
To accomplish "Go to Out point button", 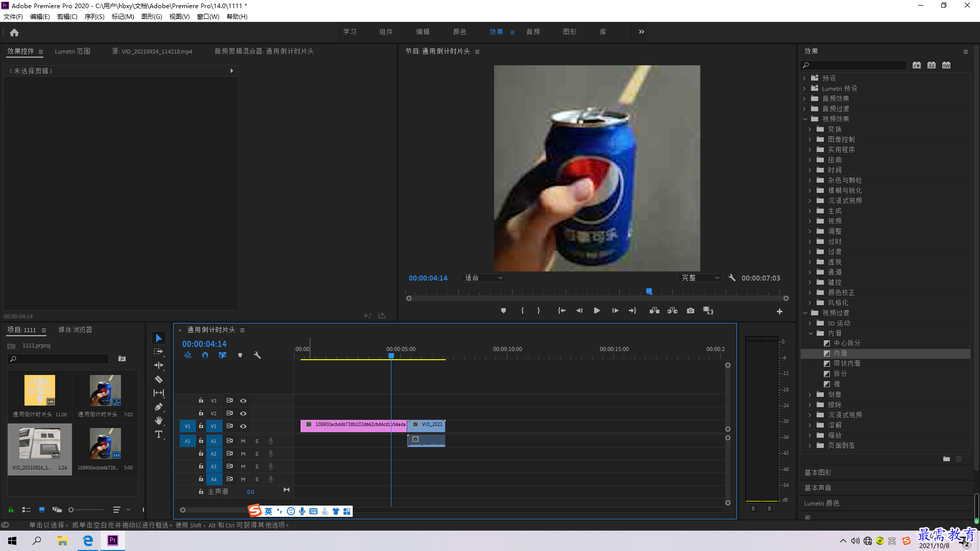I will coord(632,311).
